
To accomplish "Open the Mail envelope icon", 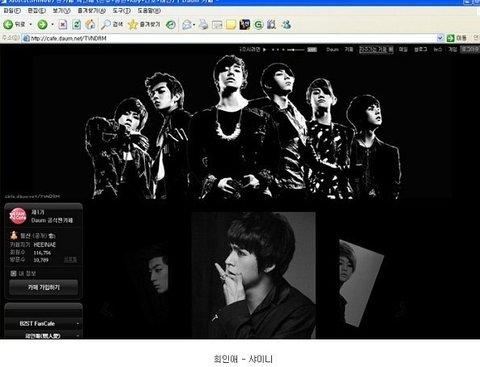I will click(187, 24).
